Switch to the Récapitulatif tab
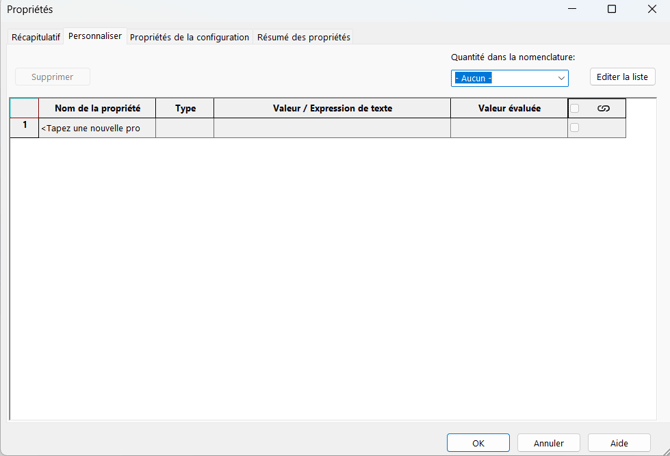 [35, 37]
